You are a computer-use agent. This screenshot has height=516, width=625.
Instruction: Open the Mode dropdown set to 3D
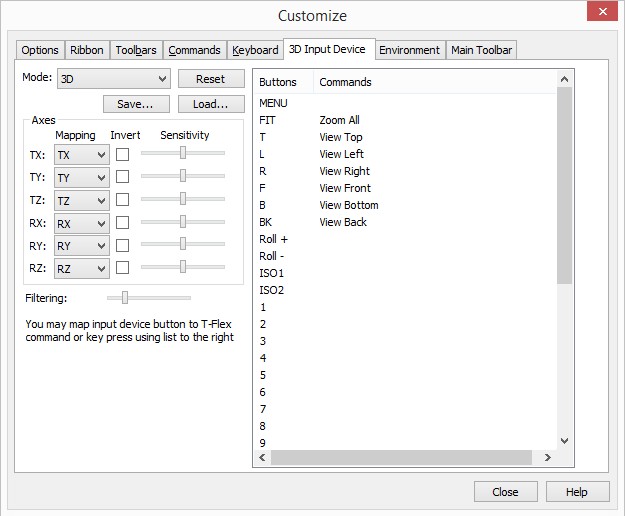(x=113, y=79)
